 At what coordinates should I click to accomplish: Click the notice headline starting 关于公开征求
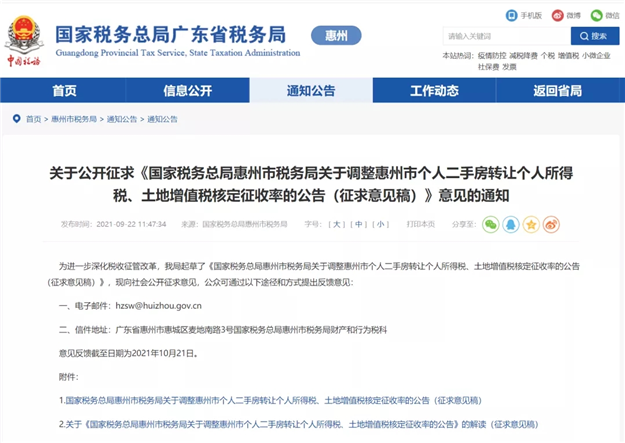pos(311,184)
